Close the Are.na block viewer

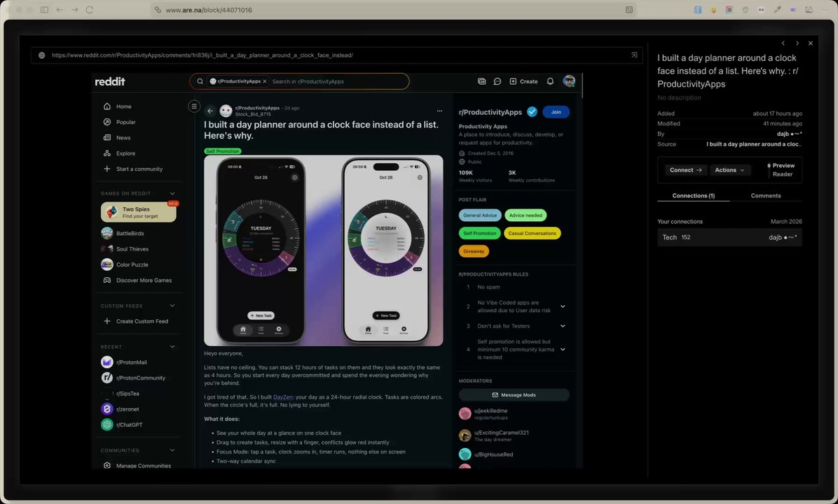811,43
